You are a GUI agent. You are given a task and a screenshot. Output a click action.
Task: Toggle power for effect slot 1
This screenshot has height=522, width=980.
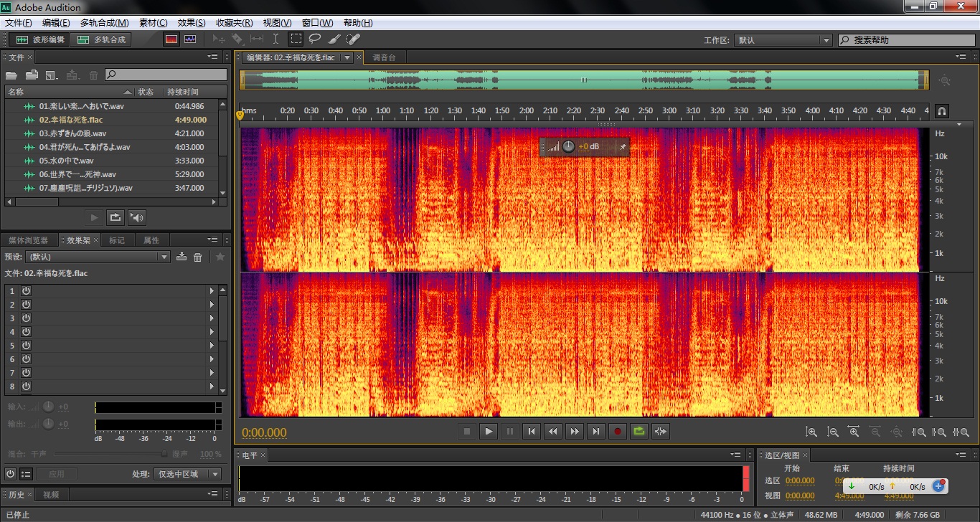pyautogui.click(x=26, y=290)
